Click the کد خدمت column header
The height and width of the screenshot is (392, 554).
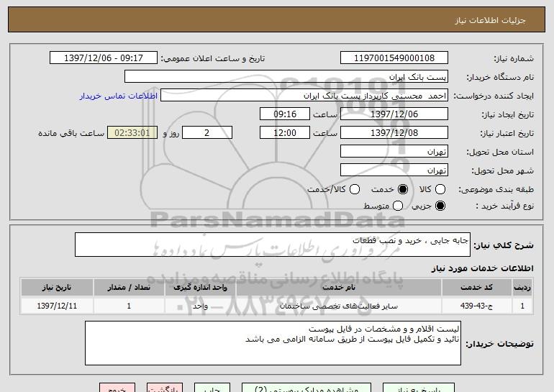click(x=476, y=288)
